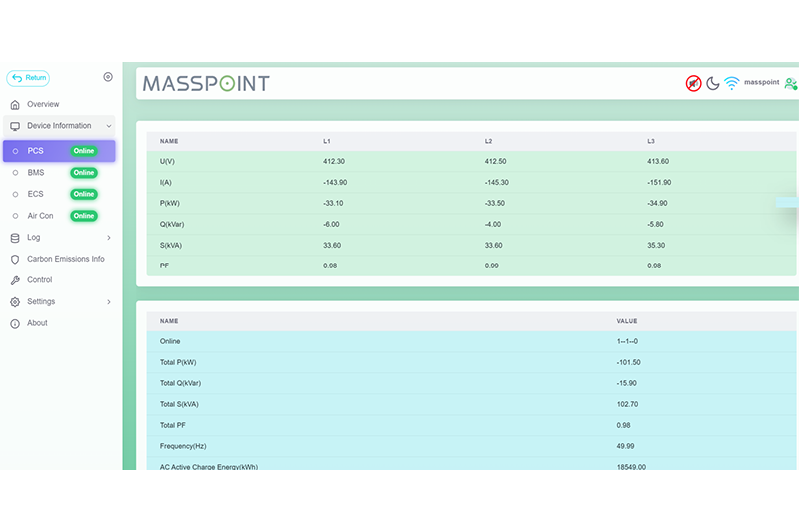
Task: Click the user account avatar icon
Action: [x=791, y=83]
